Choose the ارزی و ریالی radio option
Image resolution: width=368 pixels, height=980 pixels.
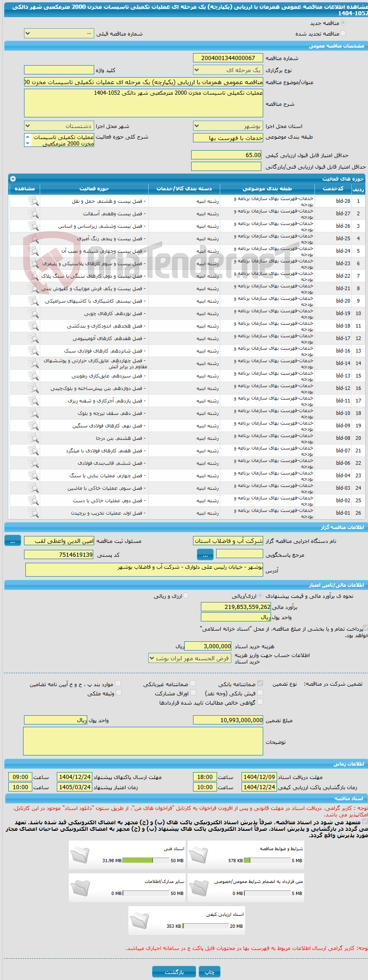pos(186,596)
